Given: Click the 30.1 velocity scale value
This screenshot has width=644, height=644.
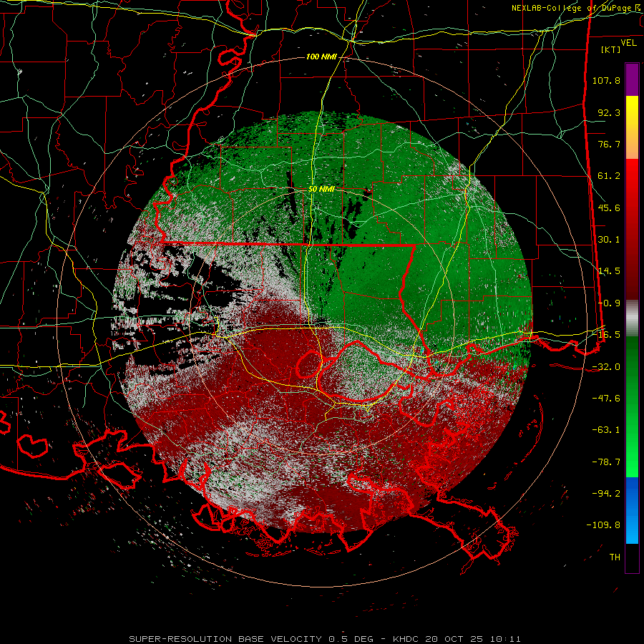Looking at the screenshot, I should pyautogui.click(x=609, y=240).
